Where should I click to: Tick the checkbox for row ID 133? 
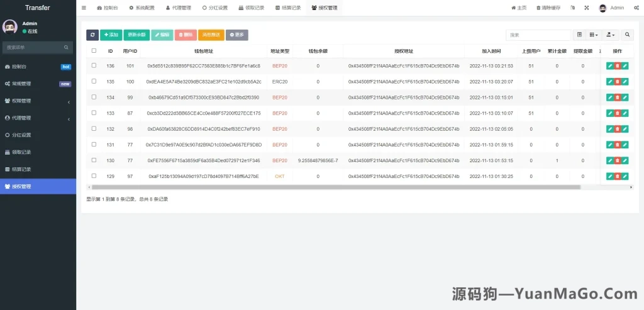[94, 113]
